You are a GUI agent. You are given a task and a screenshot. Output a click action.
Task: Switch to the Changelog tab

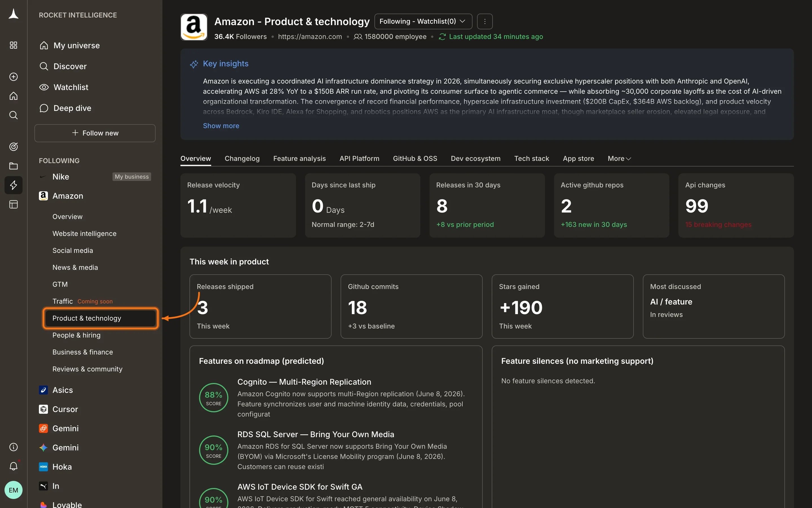(242, 159)
